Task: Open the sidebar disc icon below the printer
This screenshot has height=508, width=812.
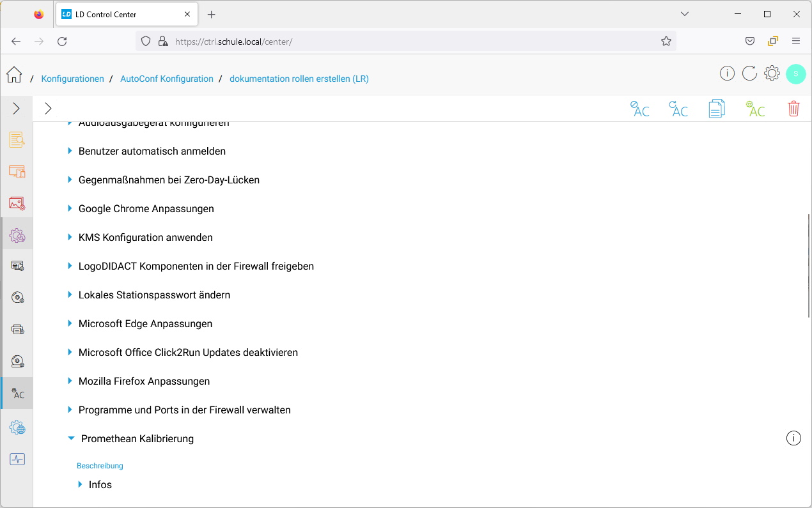Action: point(17,362)
